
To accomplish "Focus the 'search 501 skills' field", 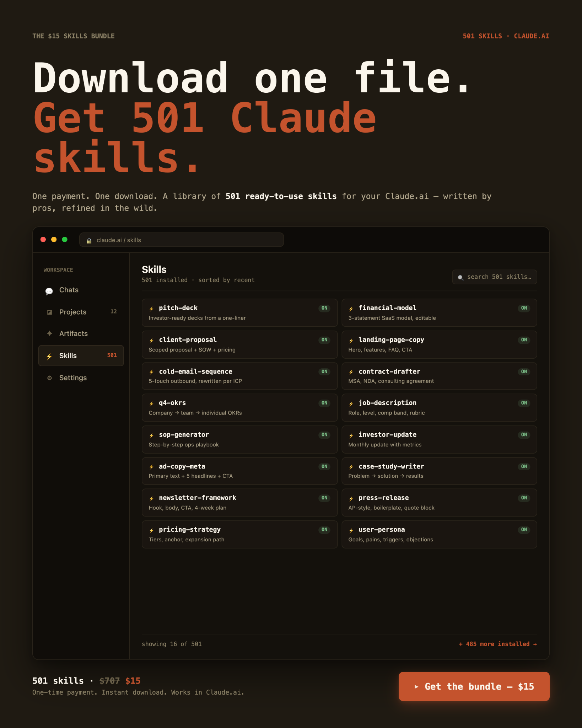I will pos(495,277).
